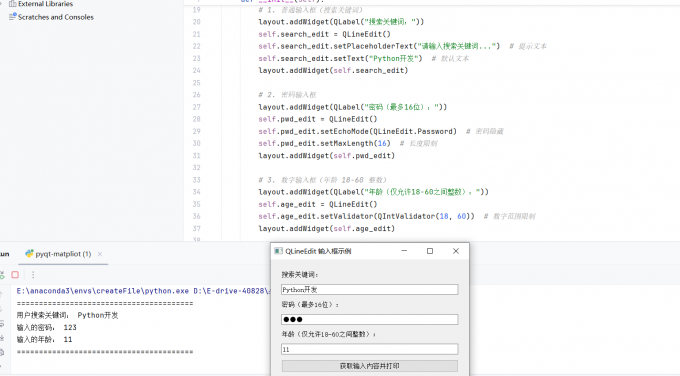
Task: Click gutter line number 32
Action: click(x=196, y=168)
